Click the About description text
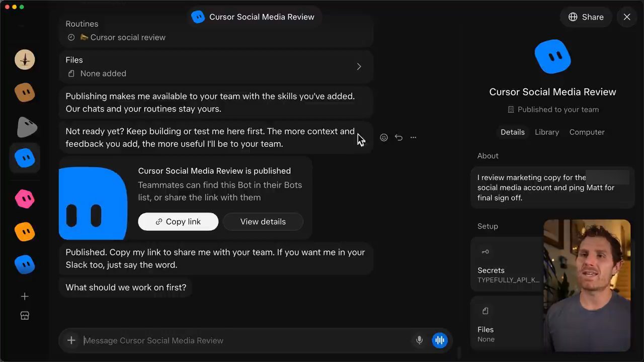The height and width of the screenshot is (362, 644). (x=552, y=188)
